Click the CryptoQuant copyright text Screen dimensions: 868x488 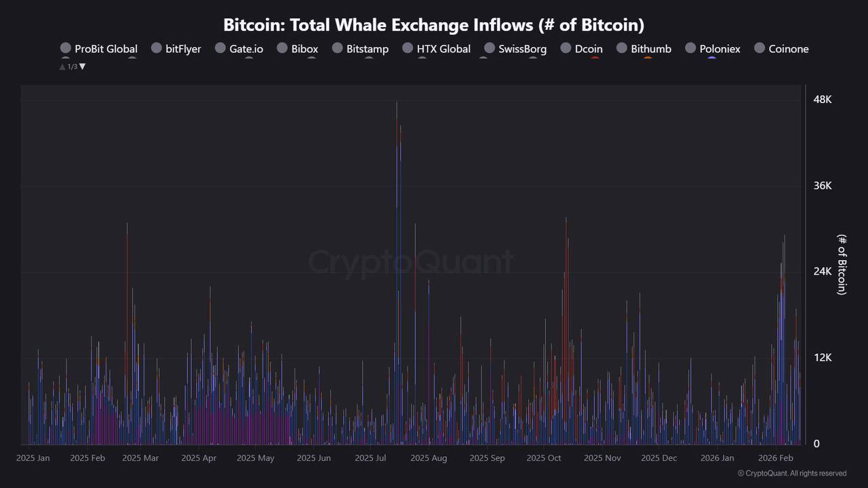tap(791, 474)
